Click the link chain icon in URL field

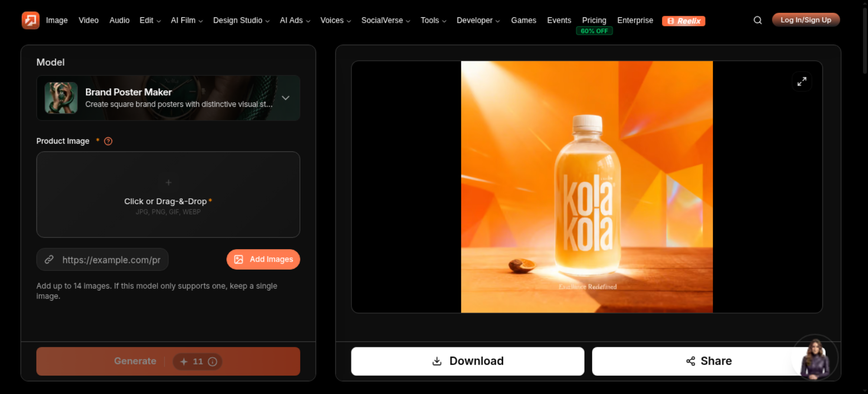(49, 259)
